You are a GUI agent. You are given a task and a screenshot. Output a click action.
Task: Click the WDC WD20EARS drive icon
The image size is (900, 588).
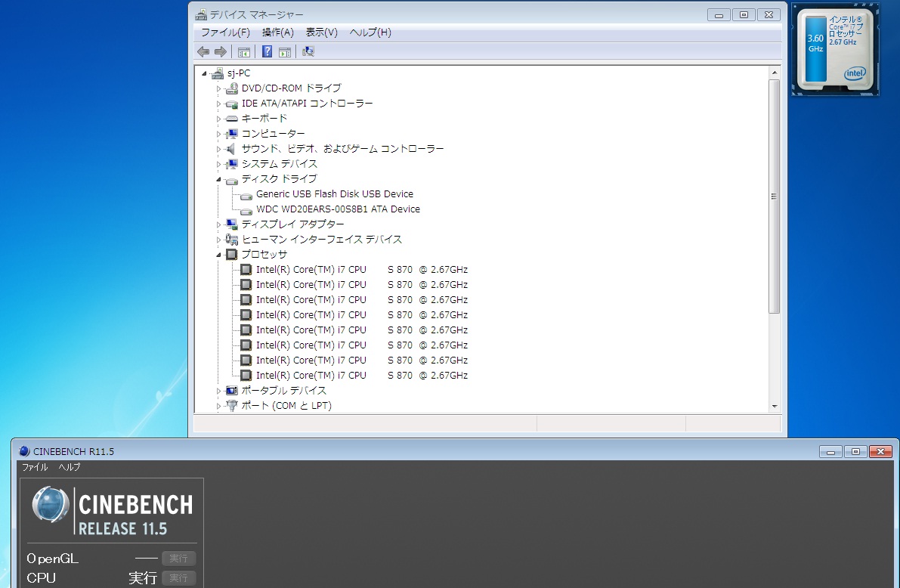click(246, 211)
